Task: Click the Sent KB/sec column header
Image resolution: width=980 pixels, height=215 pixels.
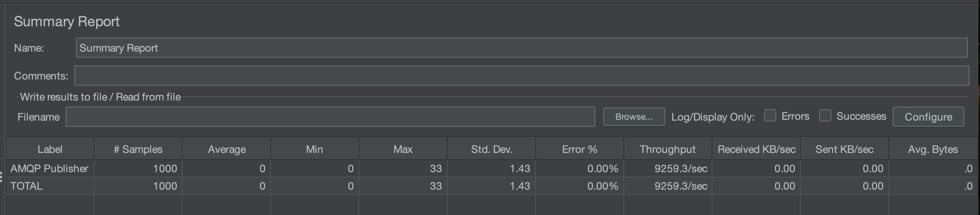Action: (844, 149)
